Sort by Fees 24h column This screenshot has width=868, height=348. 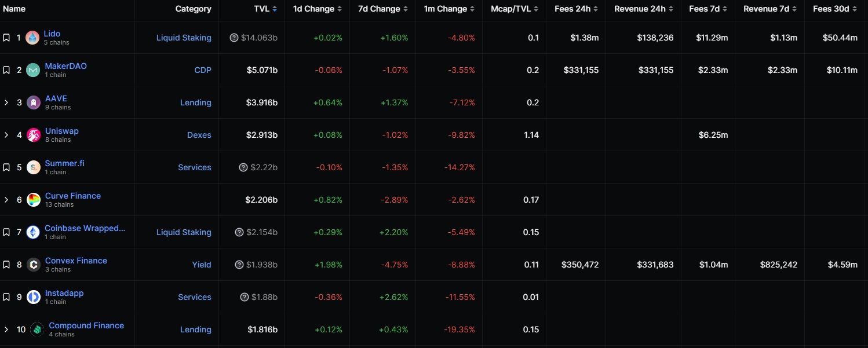coord(575,9)
